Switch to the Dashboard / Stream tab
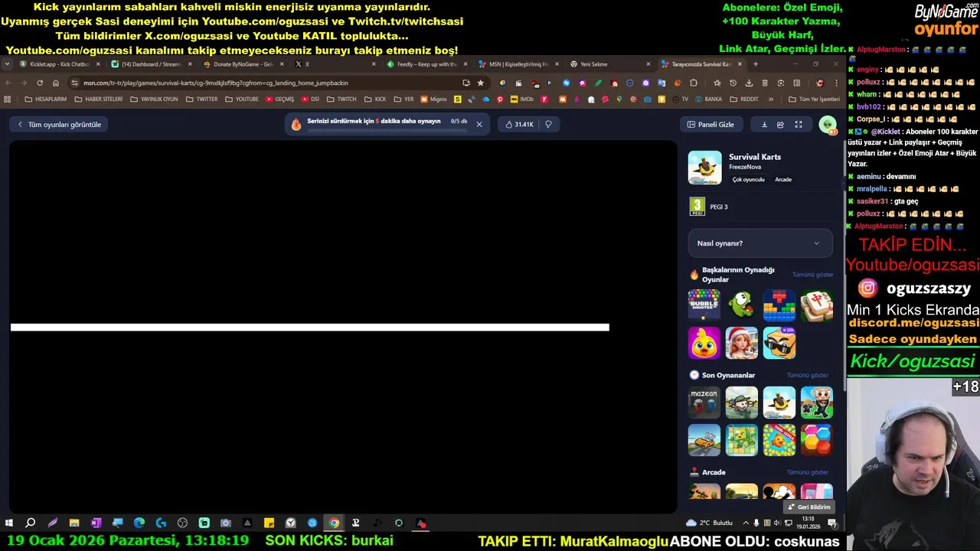This screenshot has width=980, height=551. coord(150,64)
